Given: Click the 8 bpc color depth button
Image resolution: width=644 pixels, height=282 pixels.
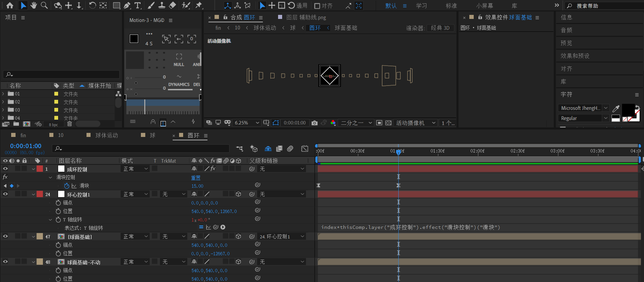Looking at the screenshot, I should coord(53,124).
